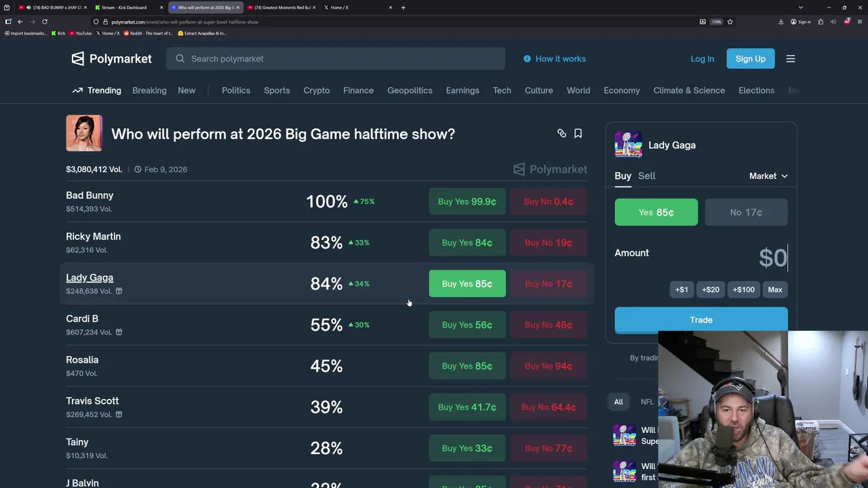This screenshot has height=488, width=868.
Task: Open the hamburger menu beside Sign Up
Action: click(x=791, y=59)
